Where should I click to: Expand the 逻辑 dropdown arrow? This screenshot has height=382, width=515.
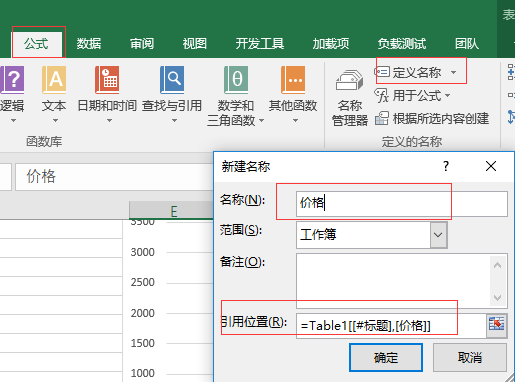(13, 120)
